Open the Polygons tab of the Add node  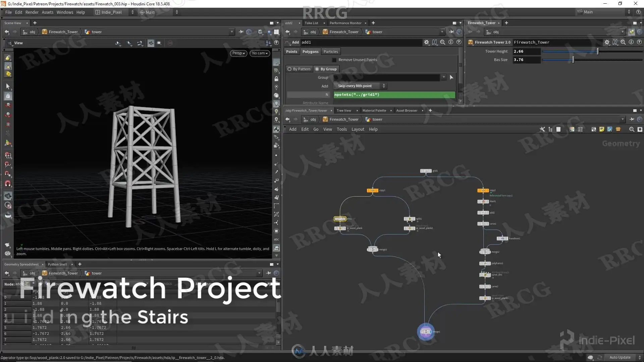point(310,52)
